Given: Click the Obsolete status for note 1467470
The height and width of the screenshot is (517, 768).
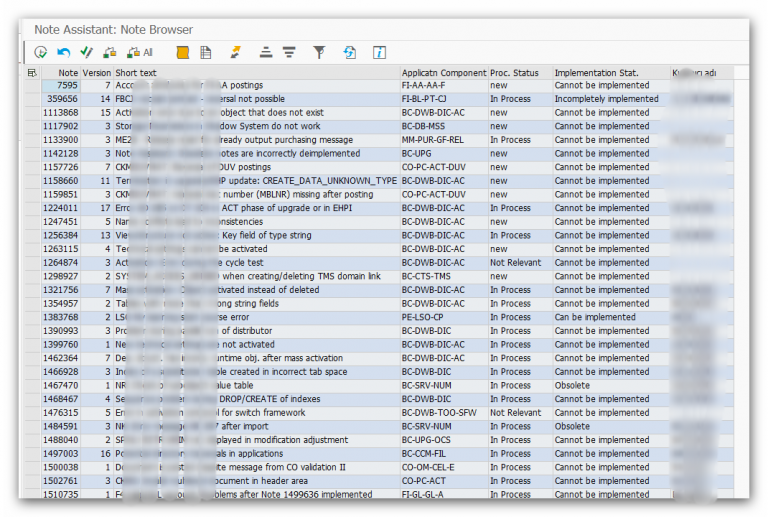Looking at the screenshot, I should click(x=572, y=385).
